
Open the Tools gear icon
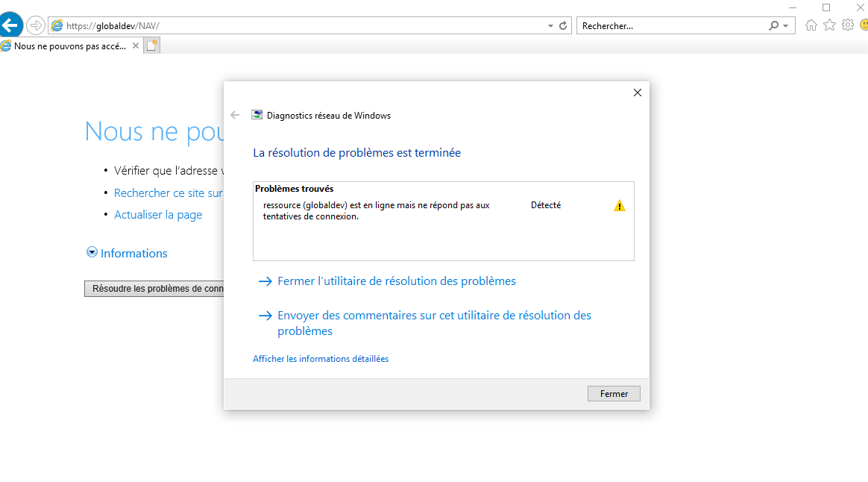point(848,25)
